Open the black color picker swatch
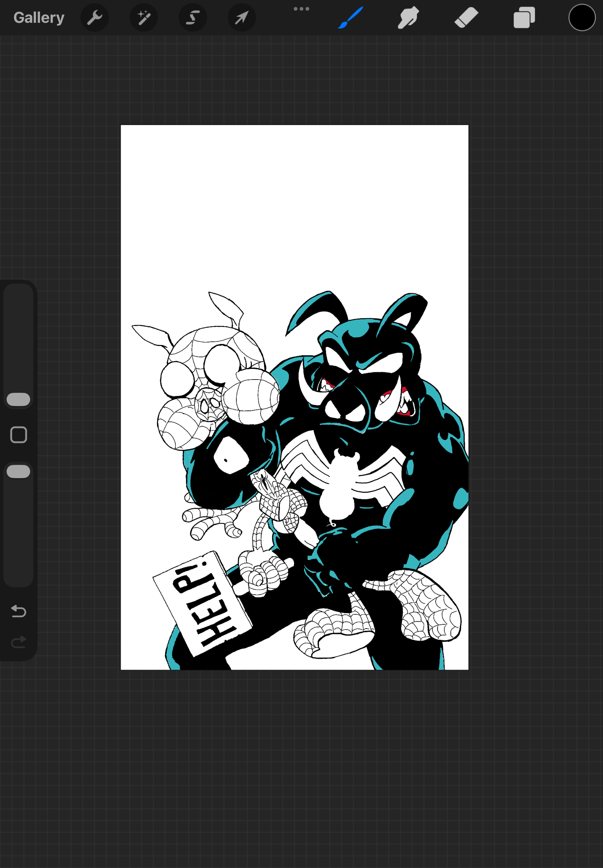Viewport: 603px width, 868px height. (582, 18)
